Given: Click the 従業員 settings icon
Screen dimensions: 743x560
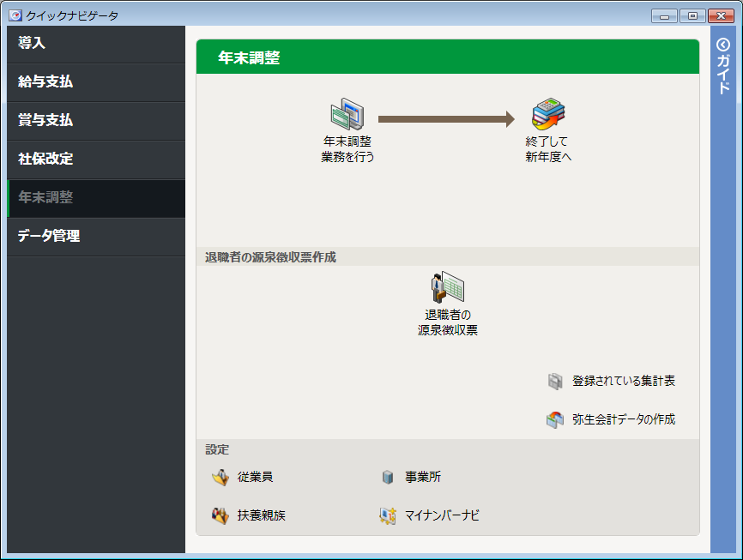Looking at the screenshot, I should [220, 477].
